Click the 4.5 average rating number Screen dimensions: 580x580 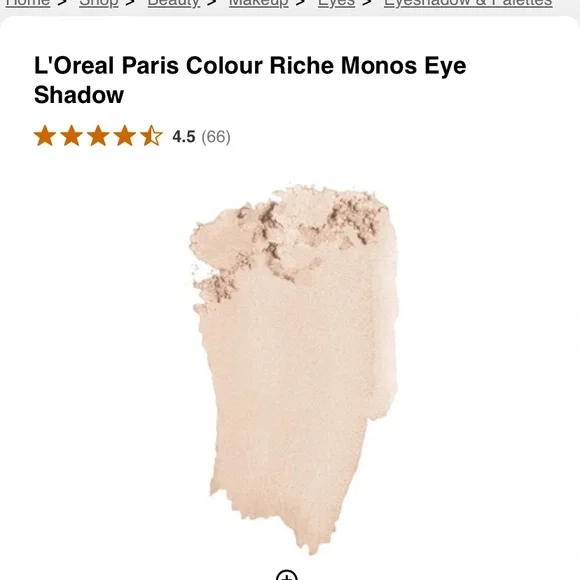pyautogui.click(x=183, y=137)
